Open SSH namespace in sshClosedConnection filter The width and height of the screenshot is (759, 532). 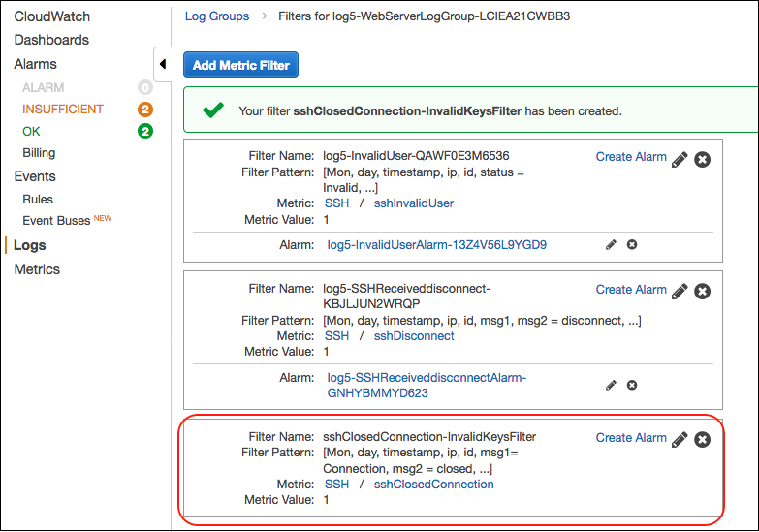pos(336,485)
